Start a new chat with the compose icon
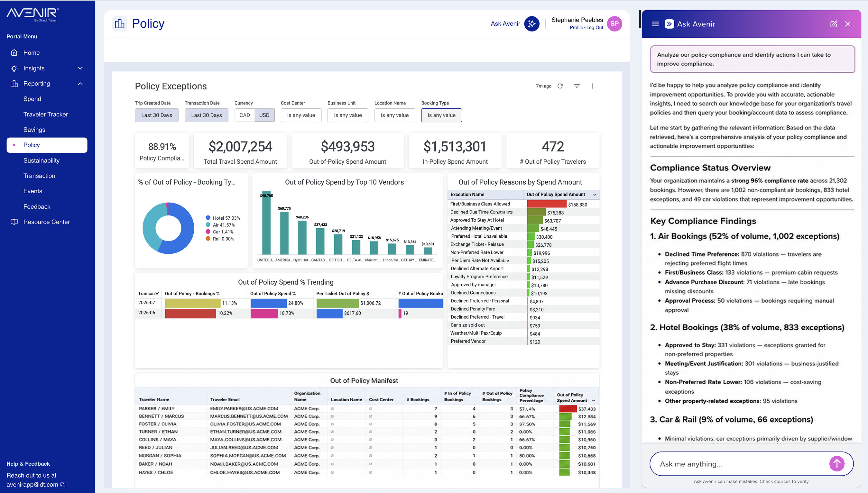 click(834, 24)
